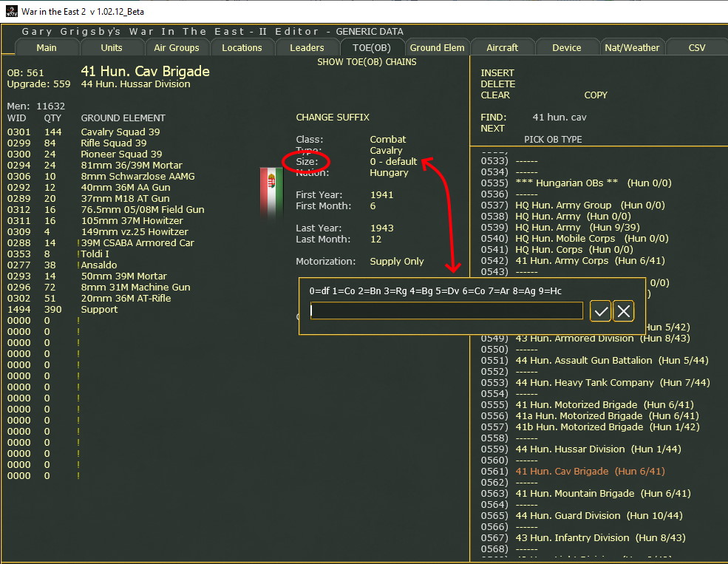Click NEXT to find next match

pos(492,129)
